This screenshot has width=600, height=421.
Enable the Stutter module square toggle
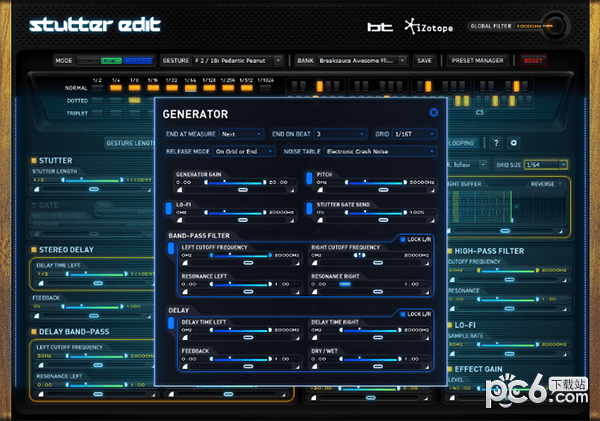click(x=34, y=160)
